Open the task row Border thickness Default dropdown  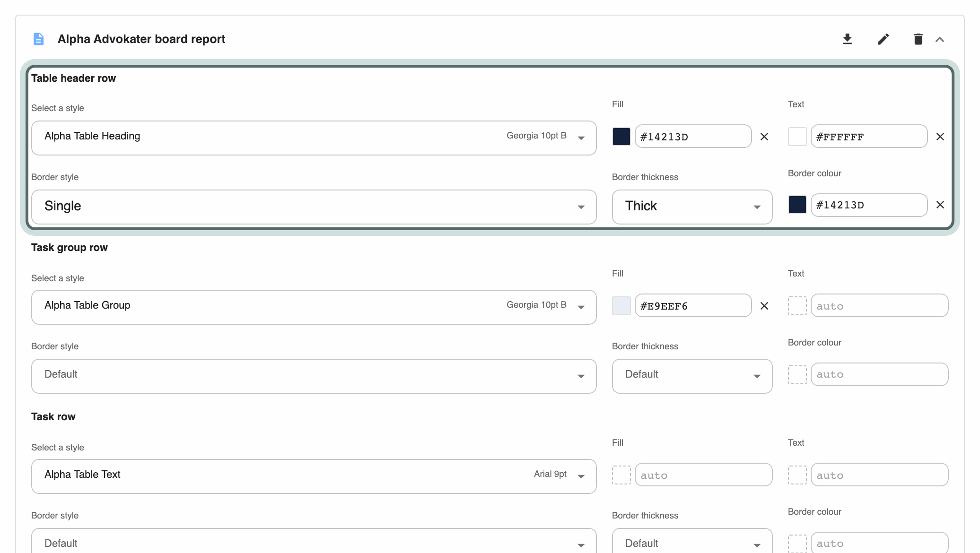pos(692,541)
